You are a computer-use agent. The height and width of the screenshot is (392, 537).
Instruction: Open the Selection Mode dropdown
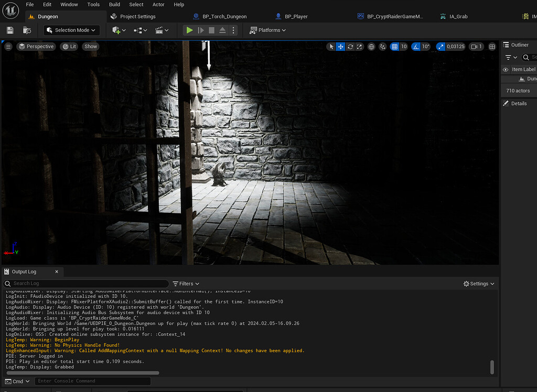click(71, 30)
